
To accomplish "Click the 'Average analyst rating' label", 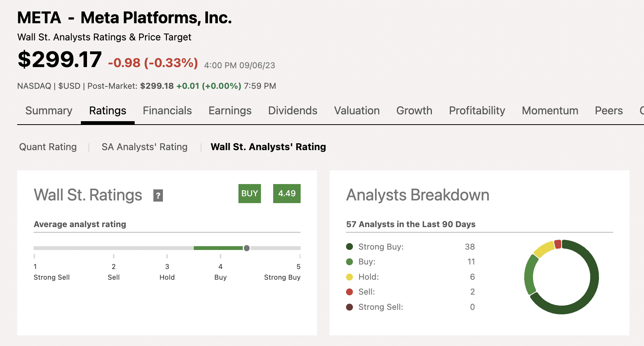I will [x=80, y=224].
